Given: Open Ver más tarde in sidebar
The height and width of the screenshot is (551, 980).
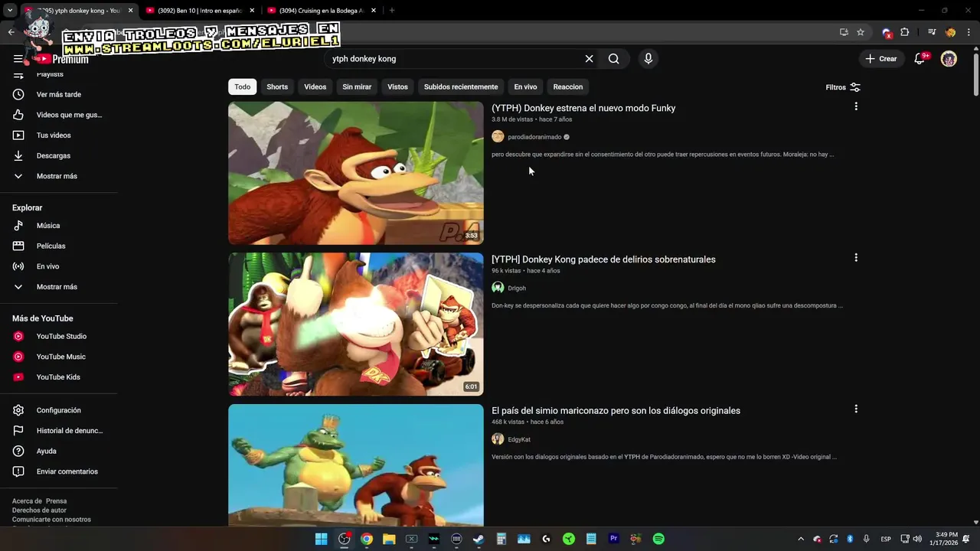Looking at the screenshot, I should (59, 94).
